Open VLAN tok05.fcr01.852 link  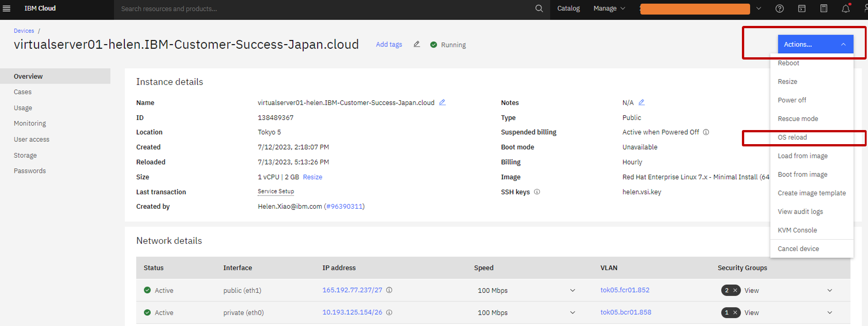click(624, 290)
